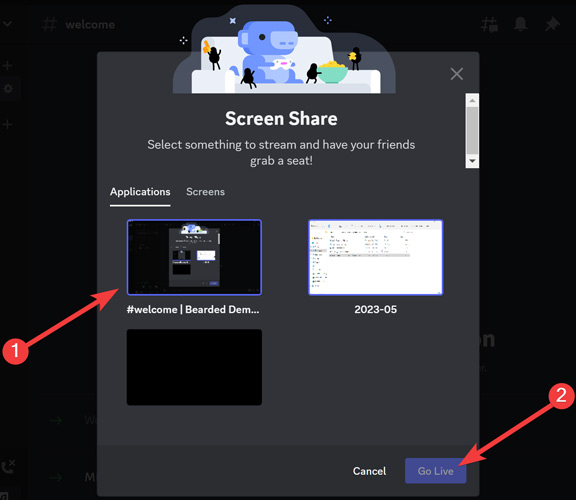Click the welcome channel hash icon

[x=49, y=25]
